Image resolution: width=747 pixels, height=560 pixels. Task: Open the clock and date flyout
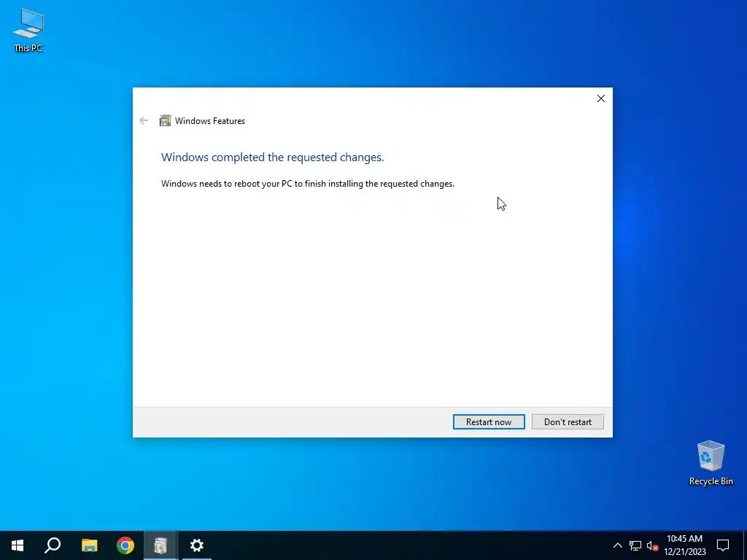684,545
